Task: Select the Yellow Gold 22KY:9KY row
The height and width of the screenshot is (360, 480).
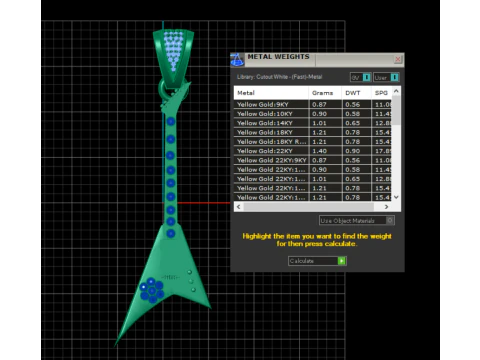Action: point(313,160)
